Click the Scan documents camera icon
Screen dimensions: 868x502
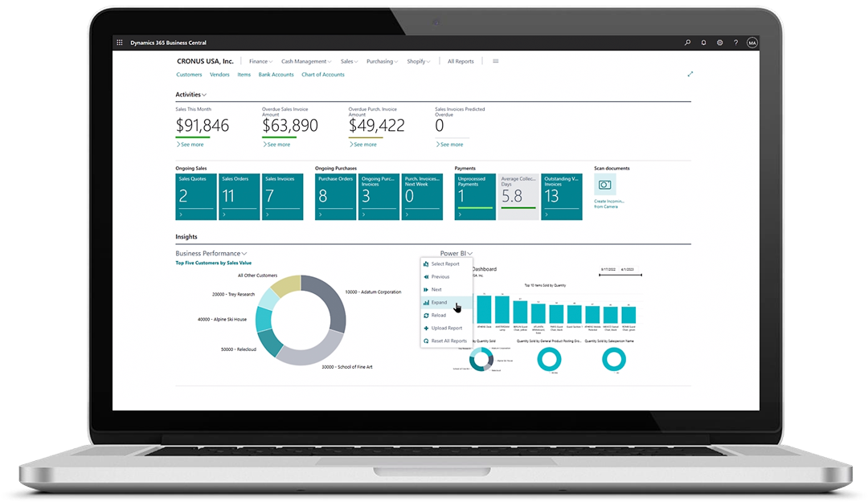tap(605, 185)
